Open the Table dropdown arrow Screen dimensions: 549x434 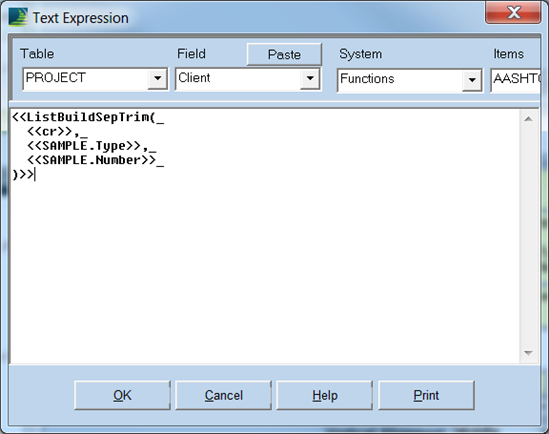(x=157, y=78)
